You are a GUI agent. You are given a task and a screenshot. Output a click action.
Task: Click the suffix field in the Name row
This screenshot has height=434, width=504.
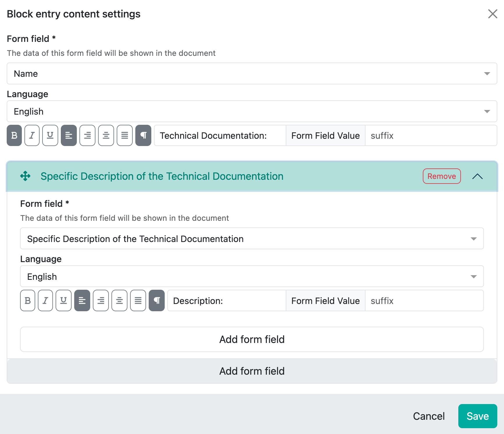point(431,136)
